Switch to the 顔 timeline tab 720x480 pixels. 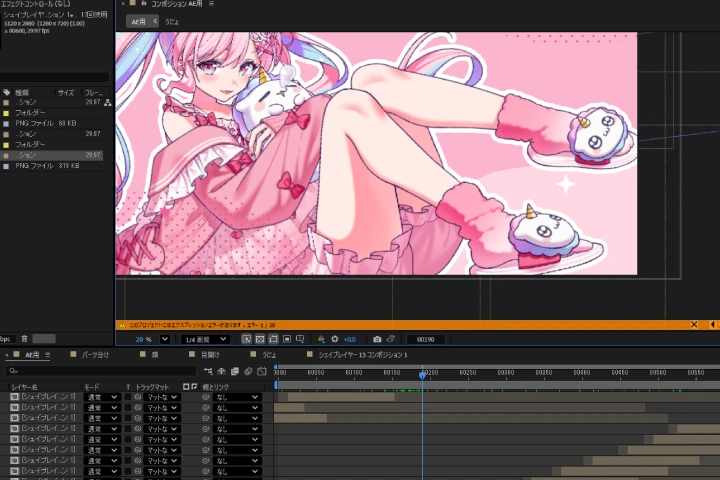tap(155, 355)
